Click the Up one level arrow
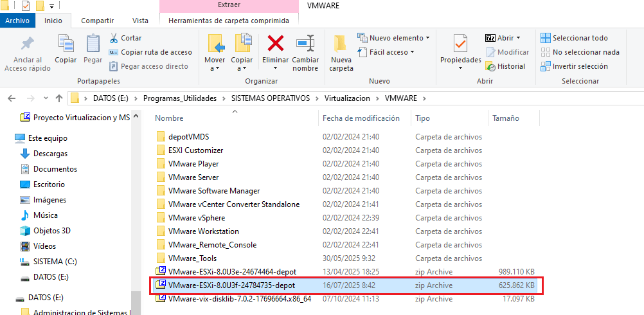 coord(59,98)
